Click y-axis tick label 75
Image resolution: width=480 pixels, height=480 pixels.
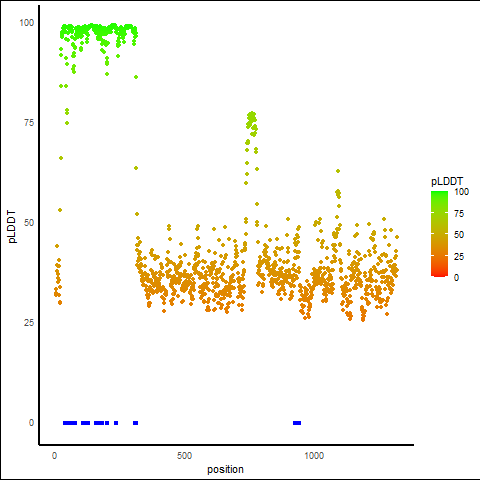coord(29,123)
